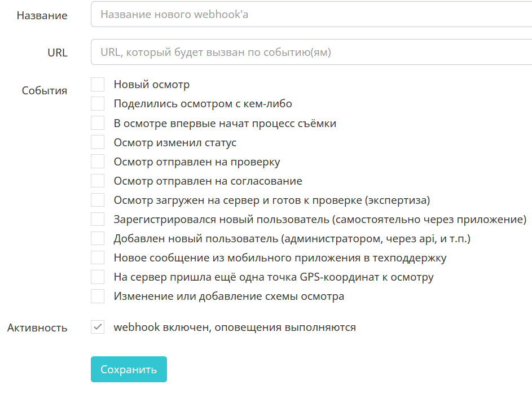Tick 'Изменение или добавление схемы осмотра'
This screenshot has width=532, height=393.
pyautogui.click(x=98, y=296)
